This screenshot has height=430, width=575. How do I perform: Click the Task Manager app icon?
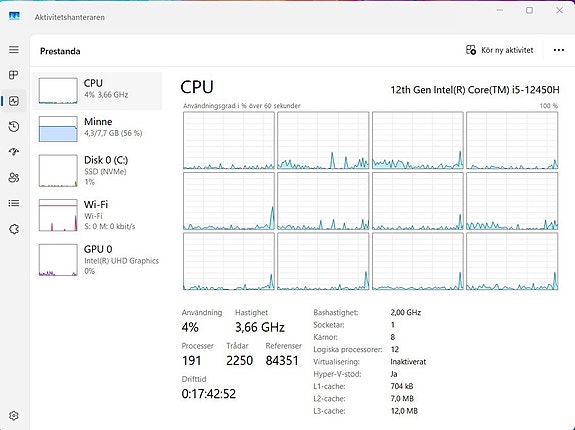click(x=14, y=16)
